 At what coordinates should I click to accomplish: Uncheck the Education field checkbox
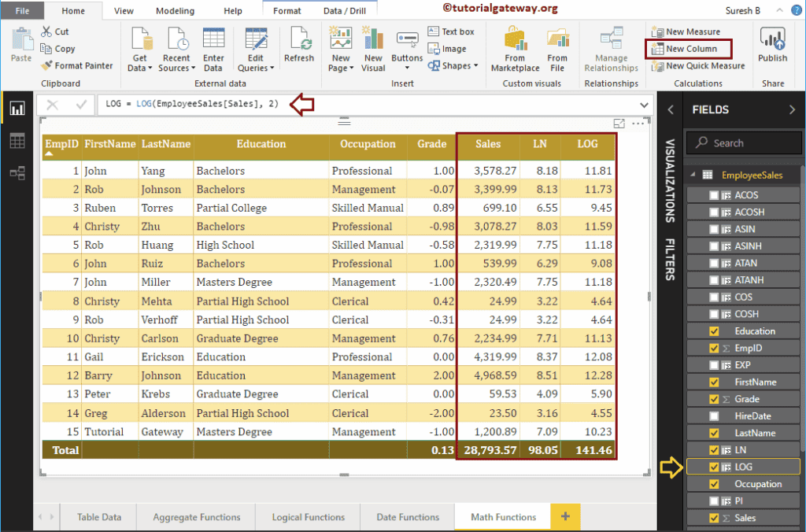pyautogui.click(x=714, y=331)
